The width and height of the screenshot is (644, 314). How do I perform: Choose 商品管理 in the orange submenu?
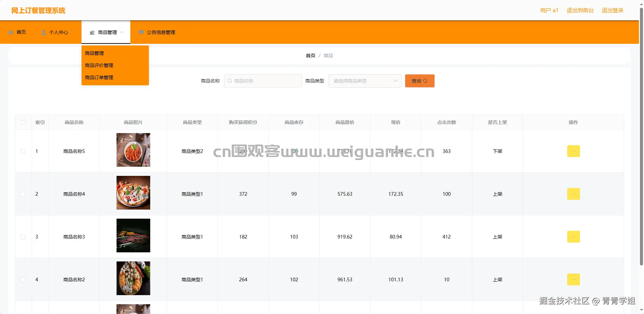click(x=94, y=53)
